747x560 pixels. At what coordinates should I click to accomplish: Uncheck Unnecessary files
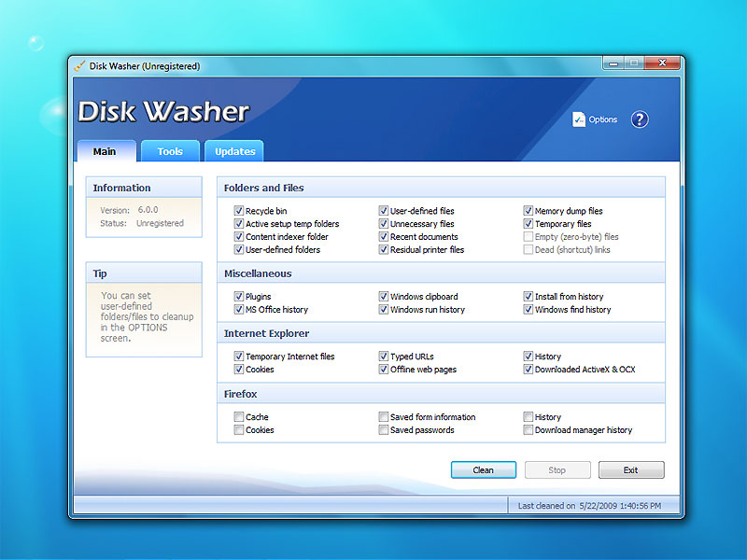pyautogui.click(x=384, y=223)
